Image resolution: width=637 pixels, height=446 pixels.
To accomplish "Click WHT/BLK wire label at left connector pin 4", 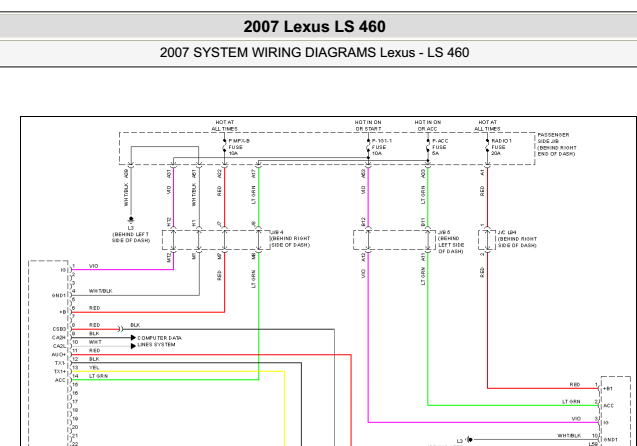I will (x=101, y=291).
